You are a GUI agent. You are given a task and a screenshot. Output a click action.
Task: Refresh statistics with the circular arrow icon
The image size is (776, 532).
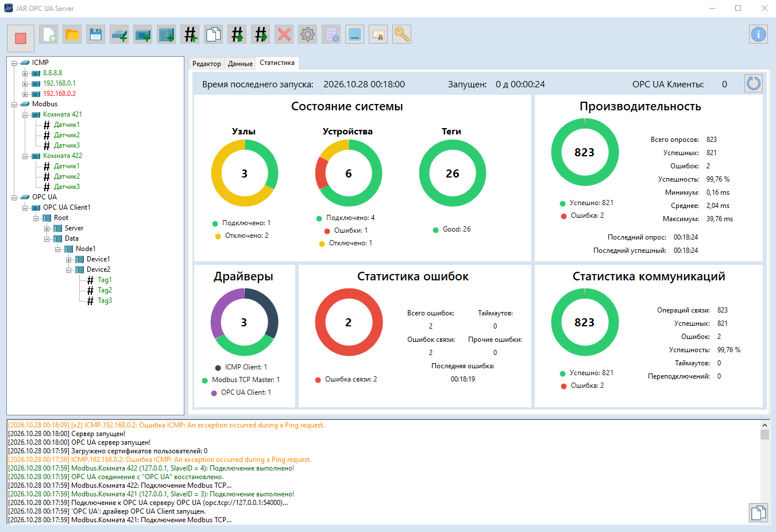tap(754, 84)
